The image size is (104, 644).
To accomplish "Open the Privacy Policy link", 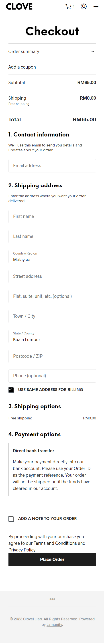I will (22, 550).
